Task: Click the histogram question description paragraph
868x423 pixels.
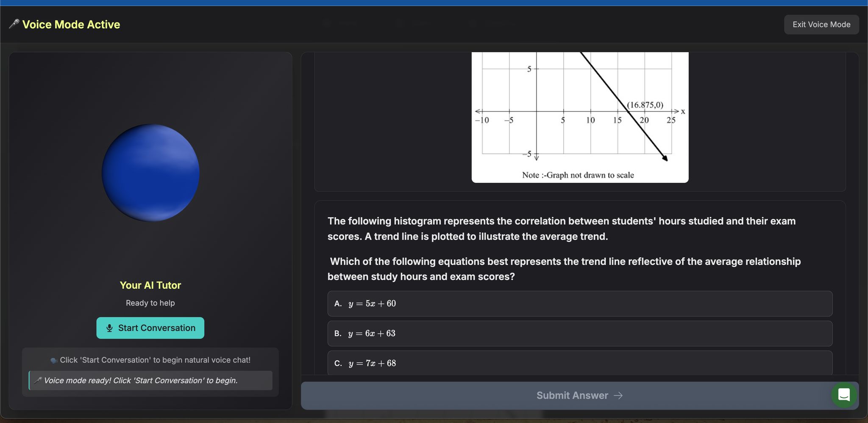Action: (561, 229)
